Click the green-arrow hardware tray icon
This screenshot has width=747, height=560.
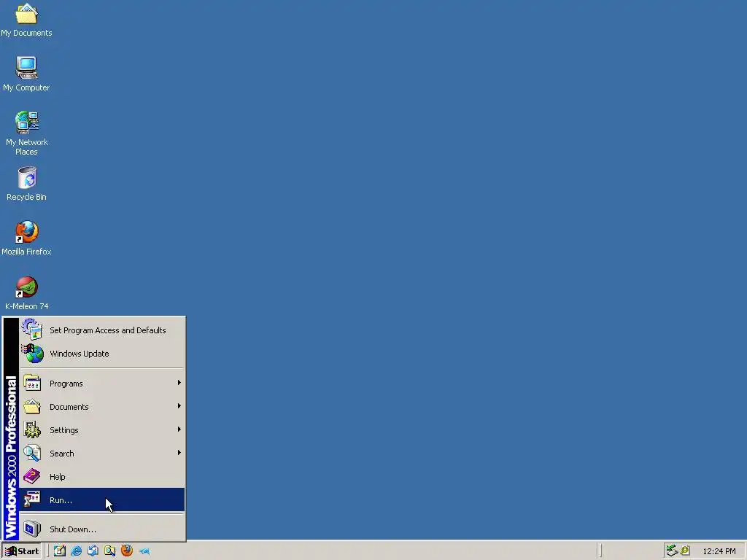coord(672,551)
